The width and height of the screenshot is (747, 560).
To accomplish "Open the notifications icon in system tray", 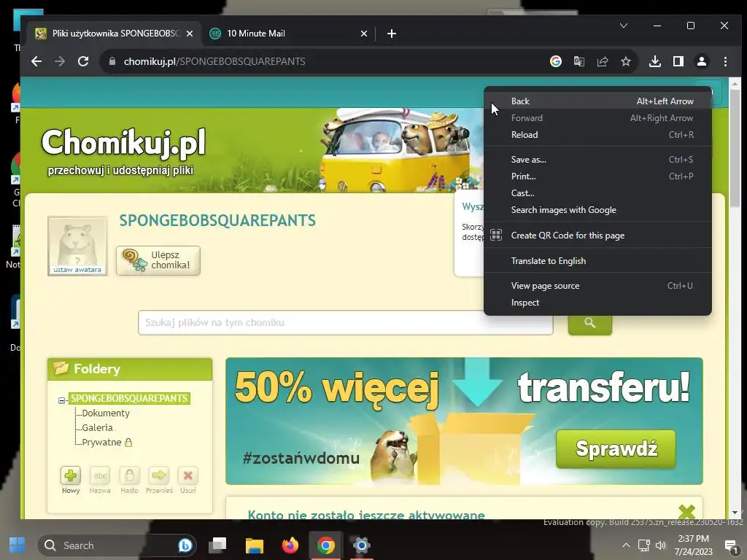I will click(729, 545).
